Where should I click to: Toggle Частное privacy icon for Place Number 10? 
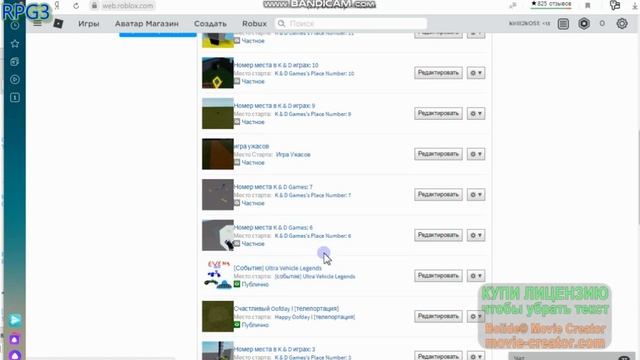237,81
